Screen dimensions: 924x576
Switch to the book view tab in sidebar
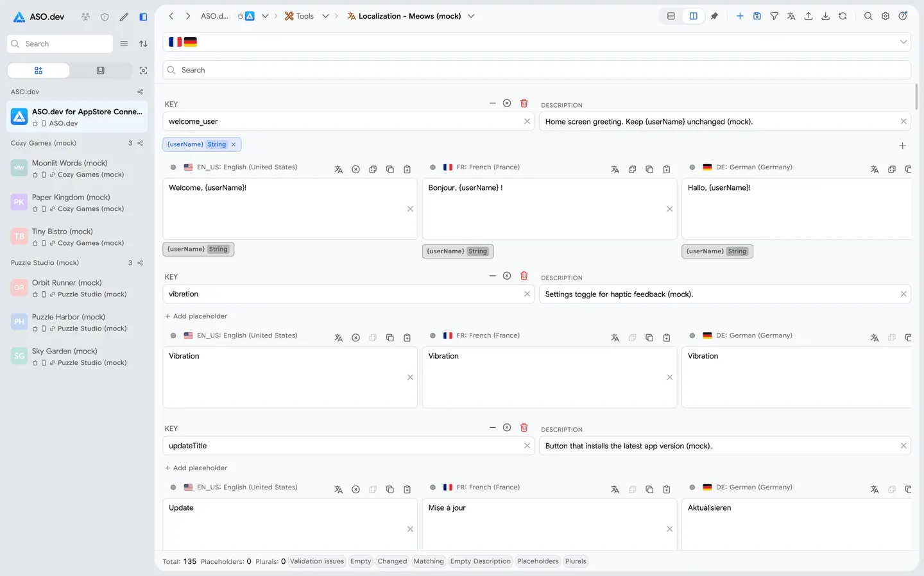coord(100,71)
